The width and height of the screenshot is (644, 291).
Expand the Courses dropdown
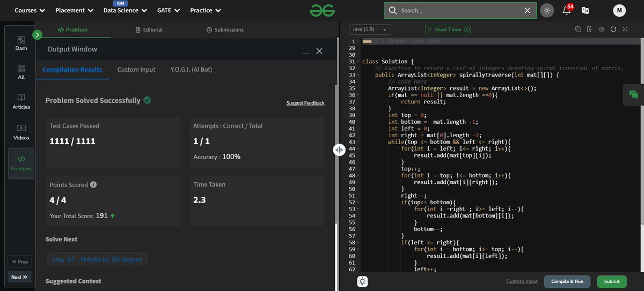(x=30, y=10)
